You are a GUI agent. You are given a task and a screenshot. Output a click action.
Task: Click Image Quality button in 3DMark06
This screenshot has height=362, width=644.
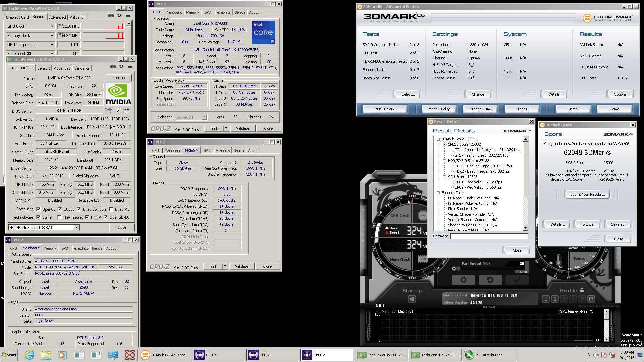click(x=440, y=109)
